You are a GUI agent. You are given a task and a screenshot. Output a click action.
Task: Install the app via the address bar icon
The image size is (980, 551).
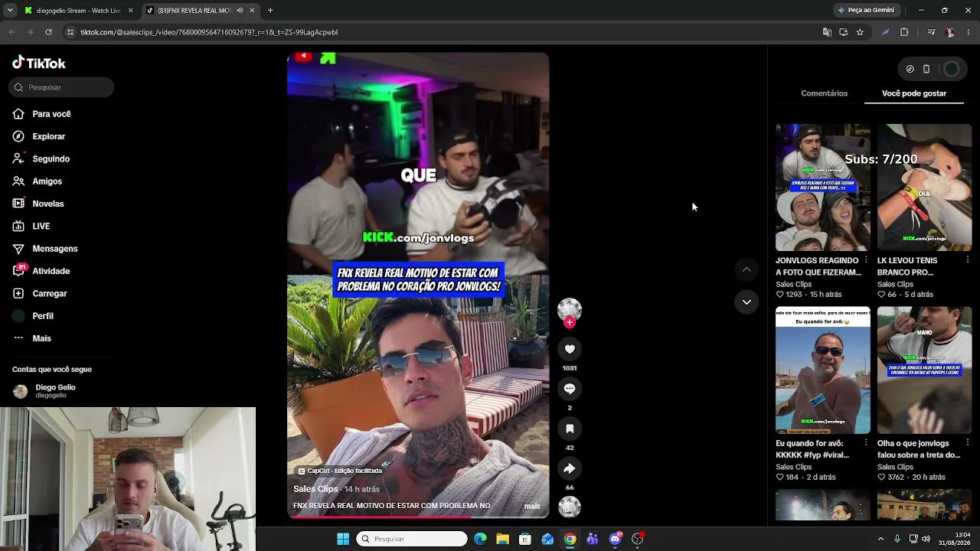(844, 32)
